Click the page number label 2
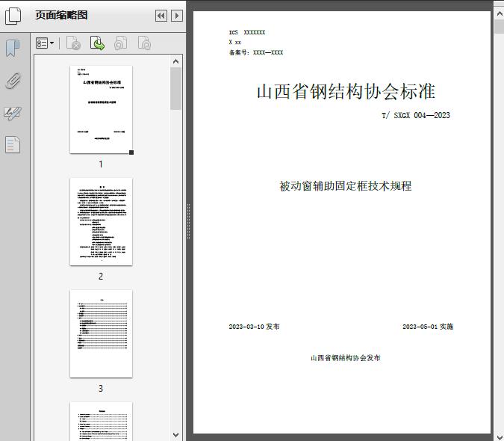Image resolution: width=504 pixels, height=441 pixels. click(101, 277)
